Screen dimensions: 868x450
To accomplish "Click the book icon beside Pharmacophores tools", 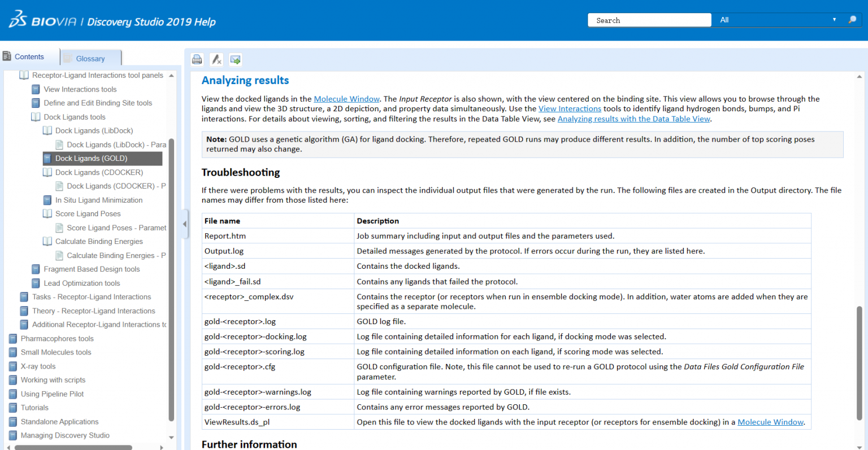I will click(x=13, y=339).
